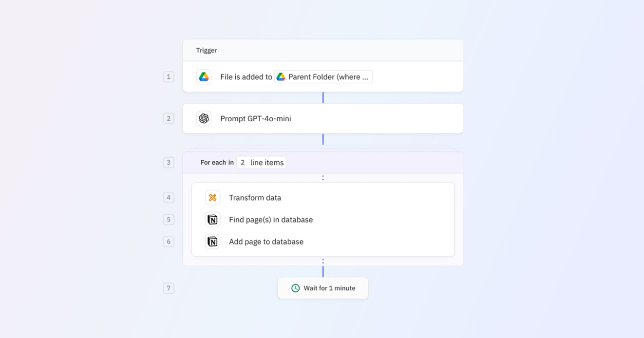
Task: Select the Google Drive icon inside Parent Folder
Action: pyautogui.click(x=281, y=77)
